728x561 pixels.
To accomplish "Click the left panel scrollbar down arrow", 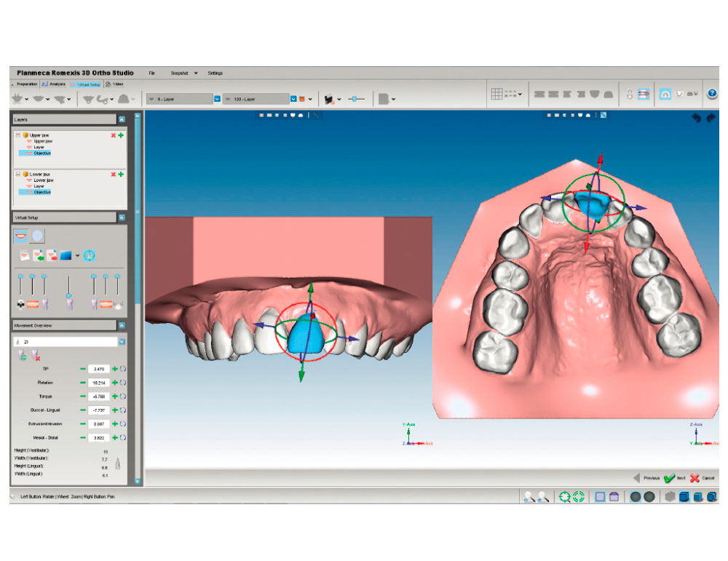I will 138,481.
